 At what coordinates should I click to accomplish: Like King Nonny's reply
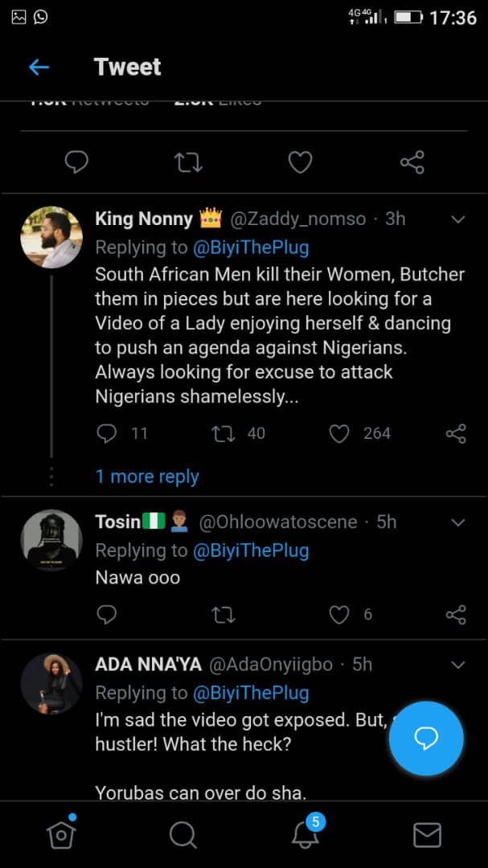click(x=340, y=434)
